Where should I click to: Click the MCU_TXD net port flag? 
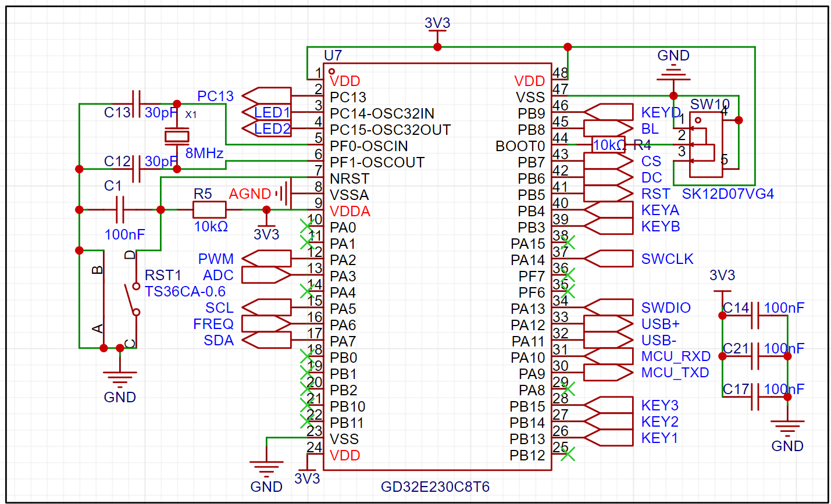click(608, 372)
